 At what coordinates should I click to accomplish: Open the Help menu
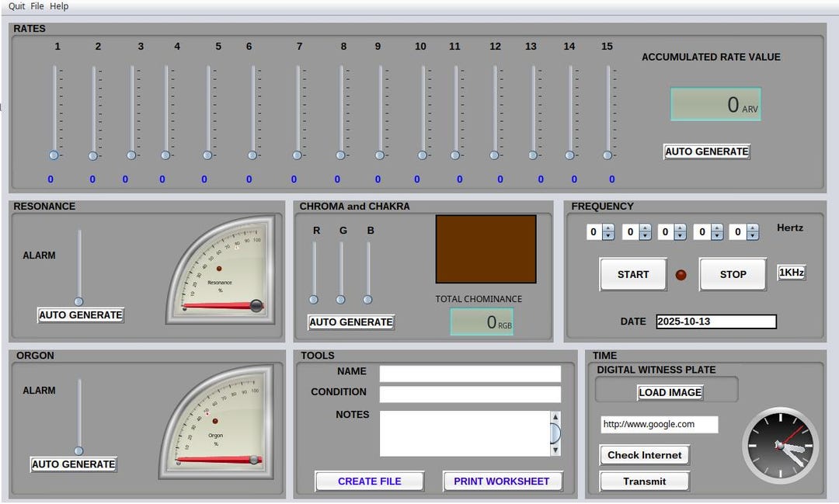59,6
